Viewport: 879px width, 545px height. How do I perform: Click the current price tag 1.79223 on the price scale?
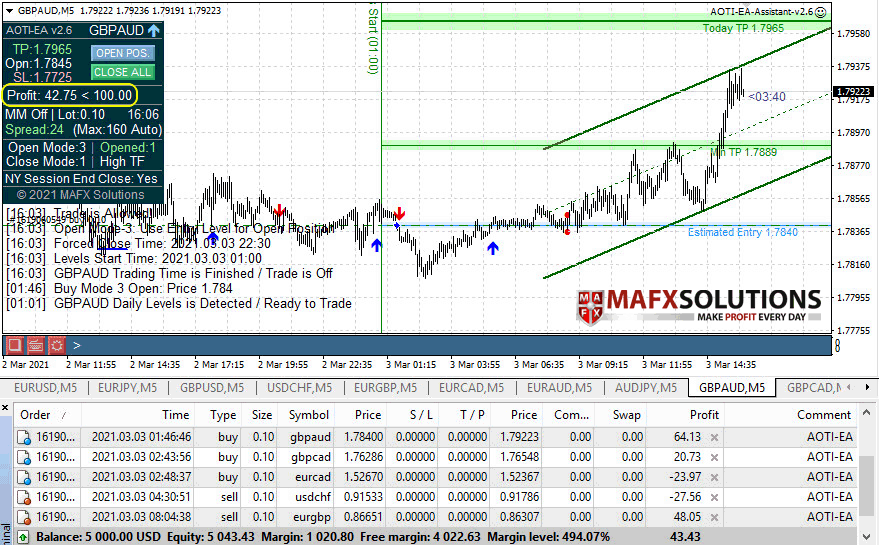click(853, 91)
